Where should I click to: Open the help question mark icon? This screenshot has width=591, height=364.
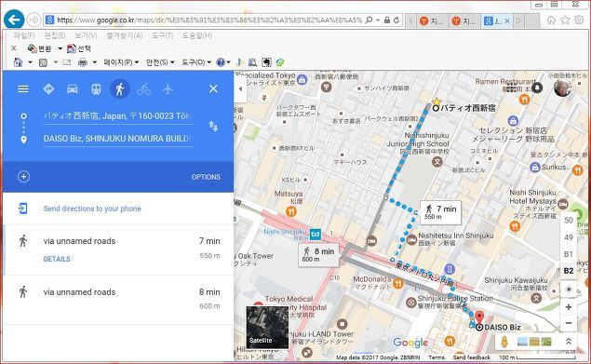coord(221,62)
